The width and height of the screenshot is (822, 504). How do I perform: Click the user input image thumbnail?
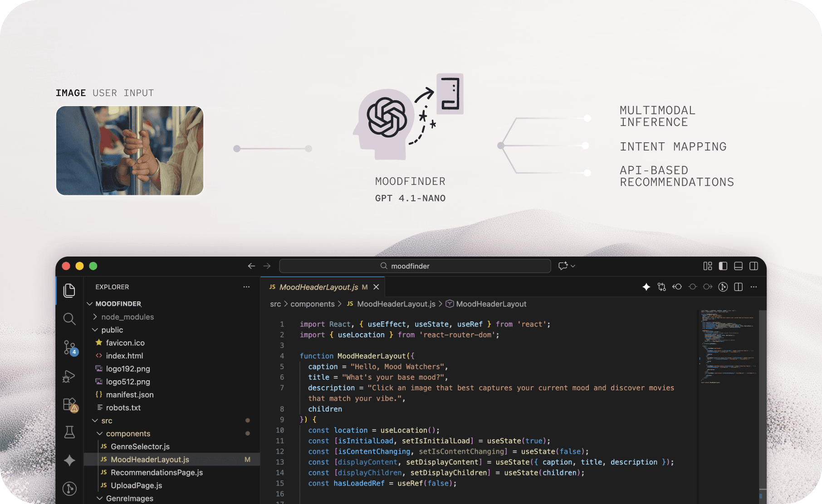pos(130,150)
